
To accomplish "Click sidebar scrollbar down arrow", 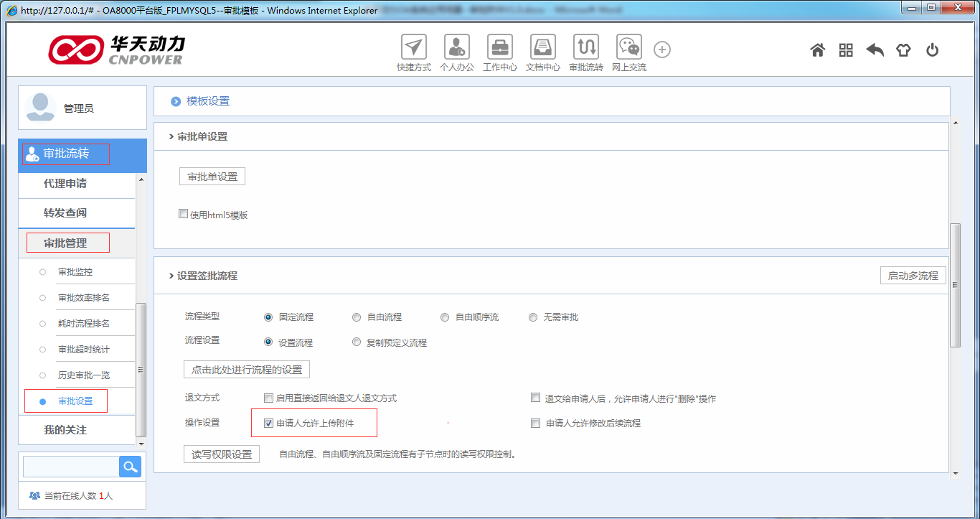I will [x=141, y=444].
